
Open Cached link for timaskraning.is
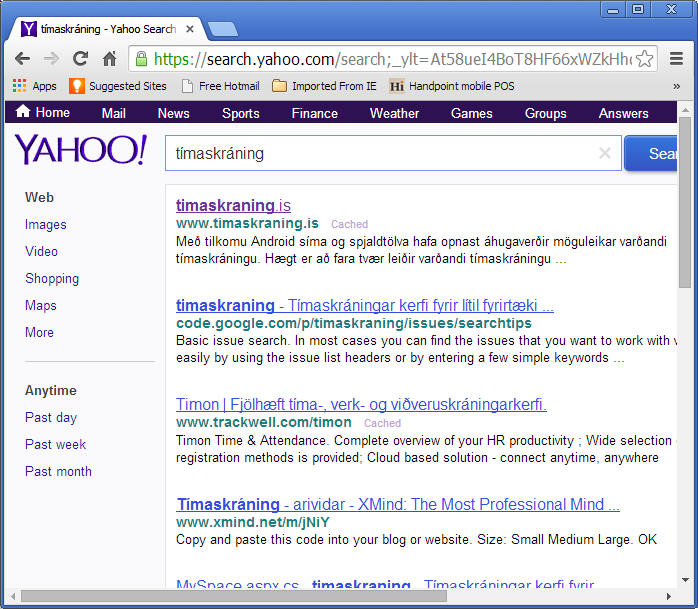pos(349,224)
